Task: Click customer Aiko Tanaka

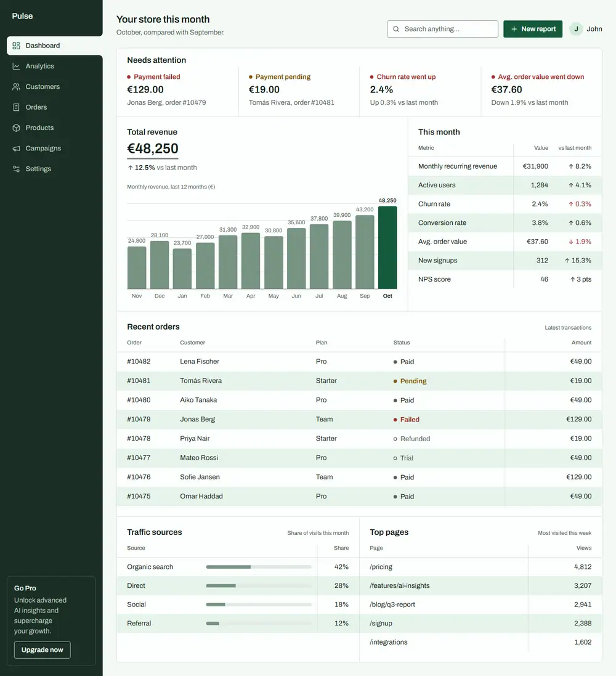Action: [x=198, y=400]
